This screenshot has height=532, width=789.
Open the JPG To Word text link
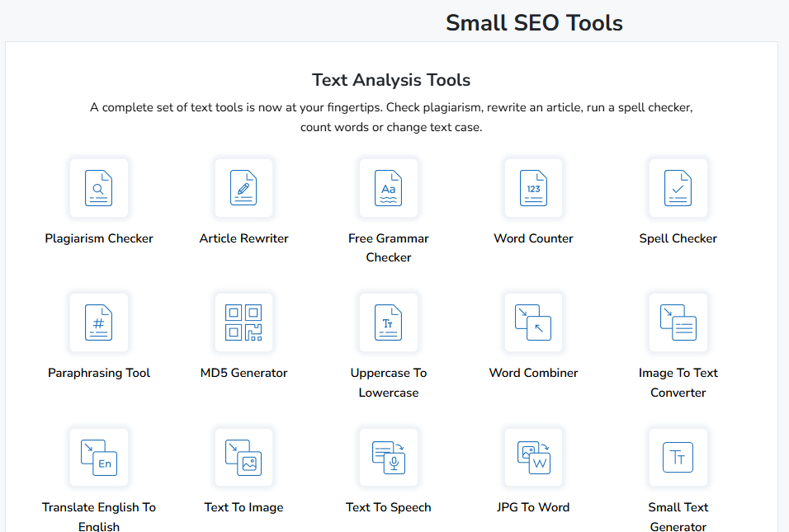(533, 507)
